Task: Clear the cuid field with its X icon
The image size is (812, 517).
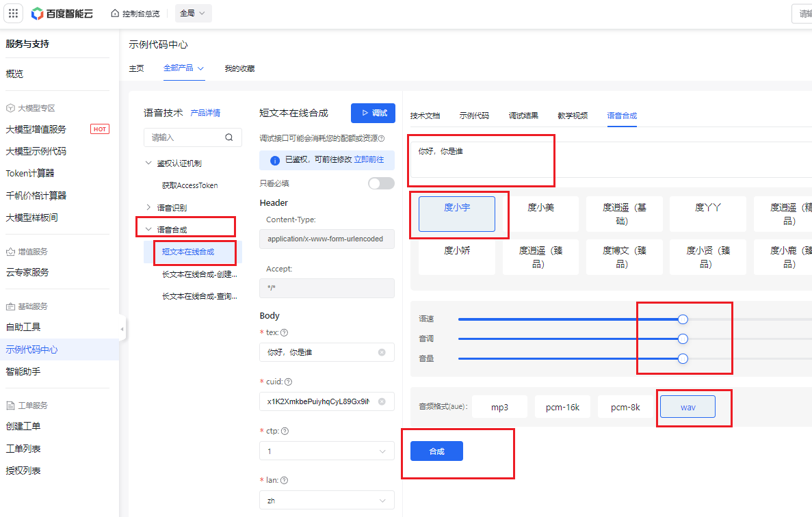Action: 382,401
